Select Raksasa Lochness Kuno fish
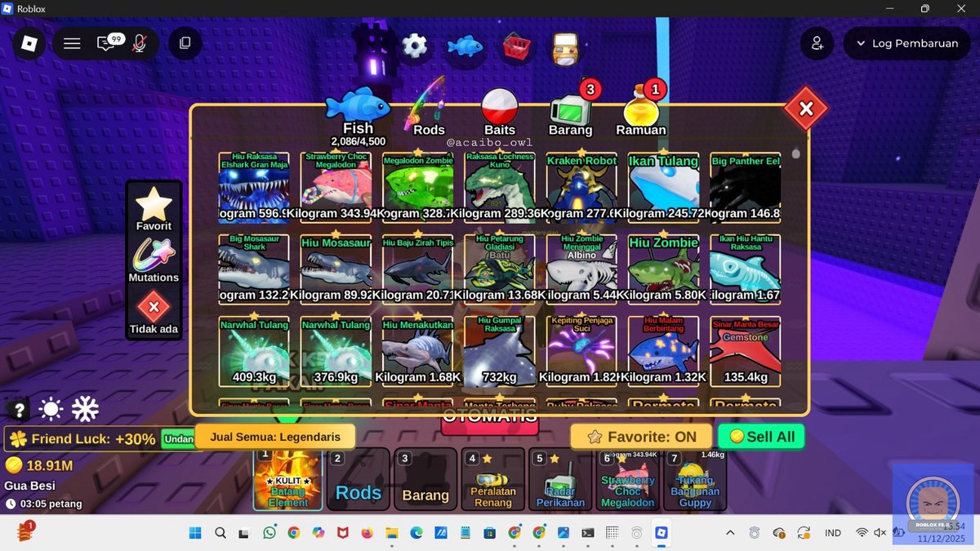980x551 pixels. (x=500, y=187)
